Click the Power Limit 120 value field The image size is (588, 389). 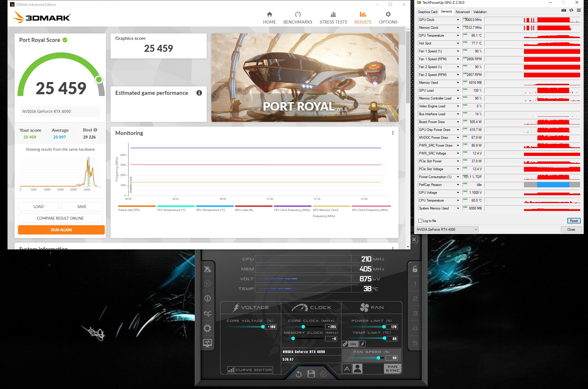[392, 327]
